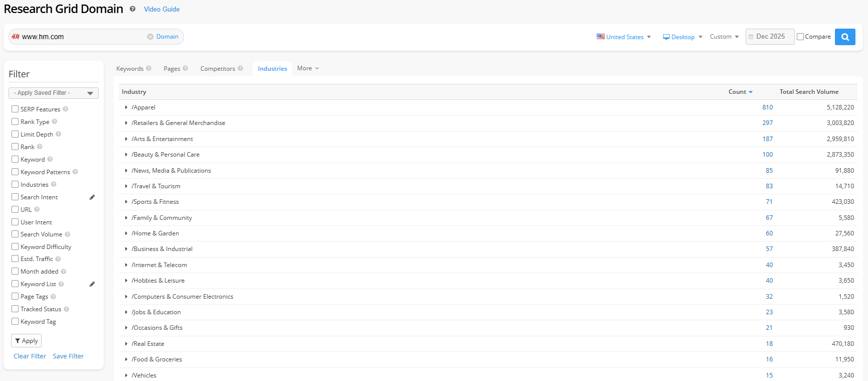This screenshot has height=381, width=868.
Task: Sort table by the Count column header
Action: (x=737, y=92)
